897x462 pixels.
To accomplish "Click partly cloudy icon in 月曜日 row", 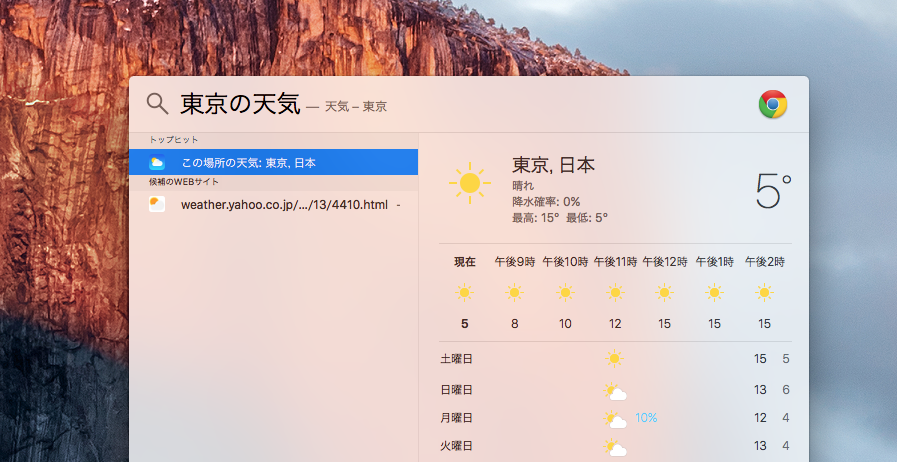I will point(616,420).
